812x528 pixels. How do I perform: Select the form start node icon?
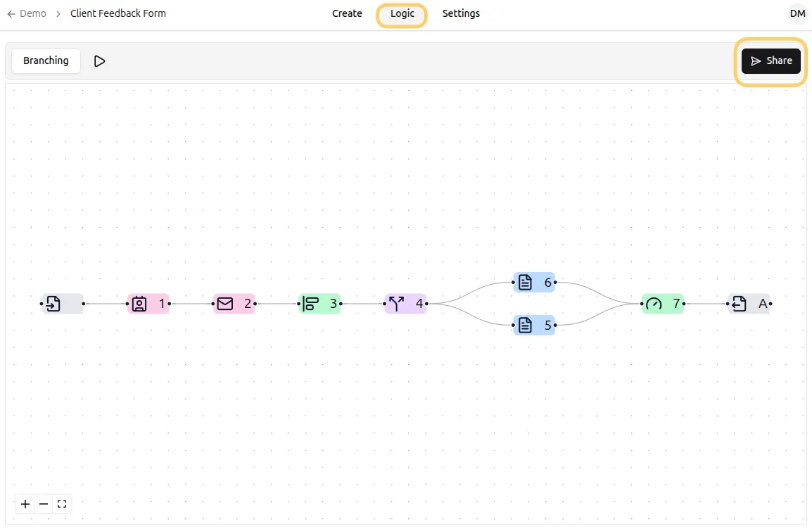point(62,304)
